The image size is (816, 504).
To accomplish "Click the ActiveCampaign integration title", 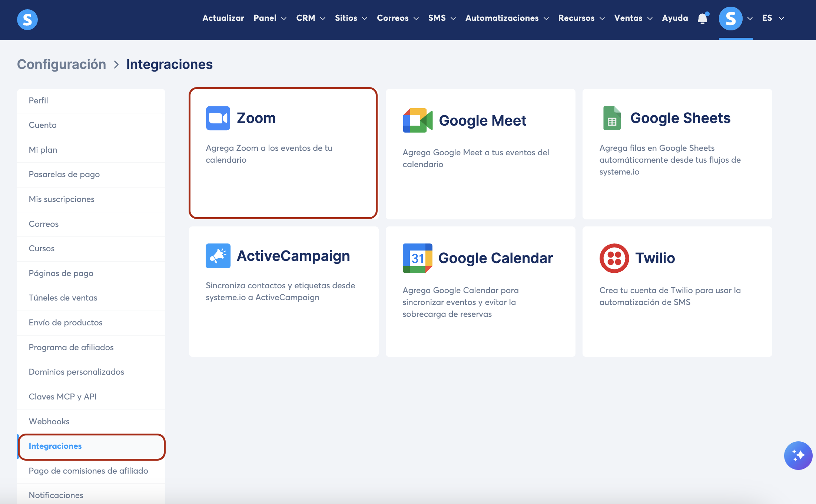I will pos(293,256).
